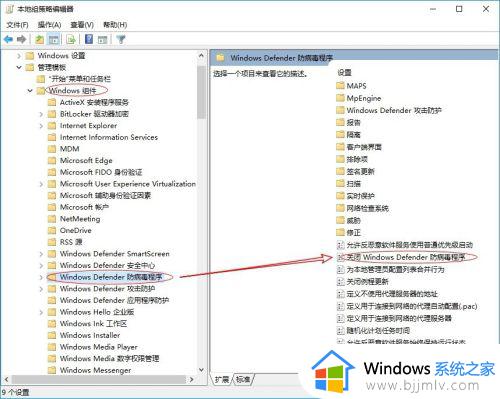Expand the Internet Explorer tree node
Viewport: 500px width, 399px height.
[41, 126]
